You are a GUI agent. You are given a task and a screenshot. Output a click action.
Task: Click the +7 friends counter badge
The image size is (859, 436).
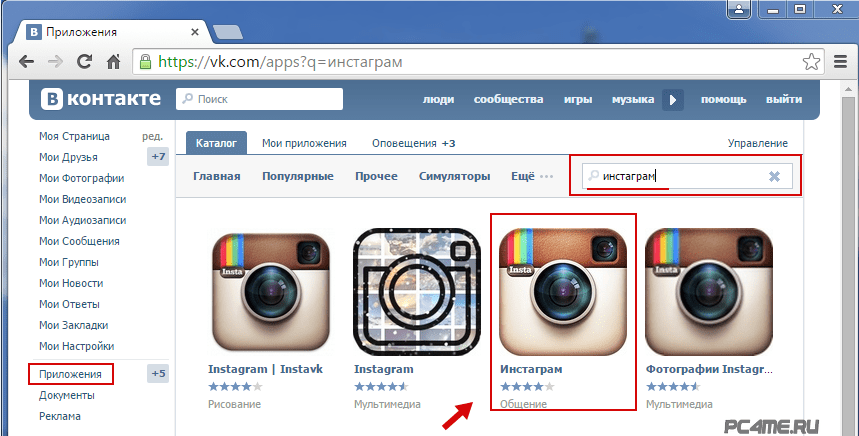click(158, 157)
